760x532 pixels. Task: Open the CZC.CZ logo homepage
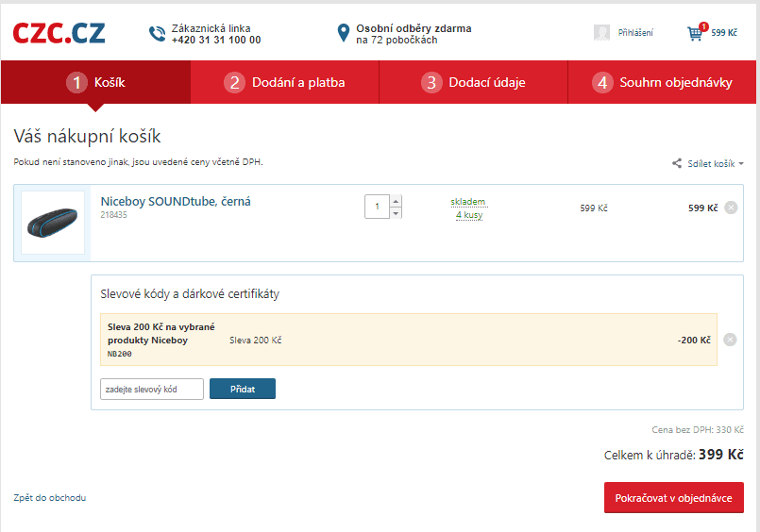click(59, 33)
